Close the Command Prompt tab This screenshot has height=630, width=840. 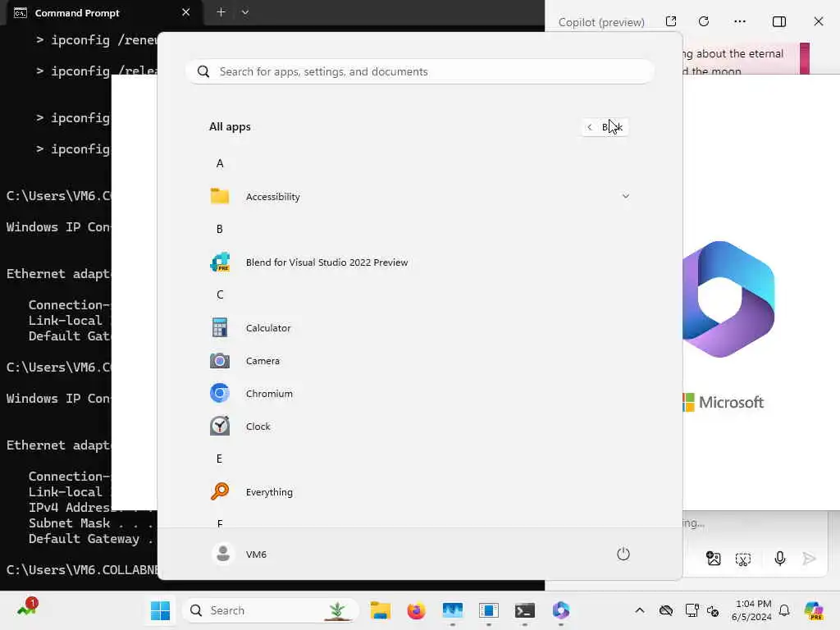[185, 11]
